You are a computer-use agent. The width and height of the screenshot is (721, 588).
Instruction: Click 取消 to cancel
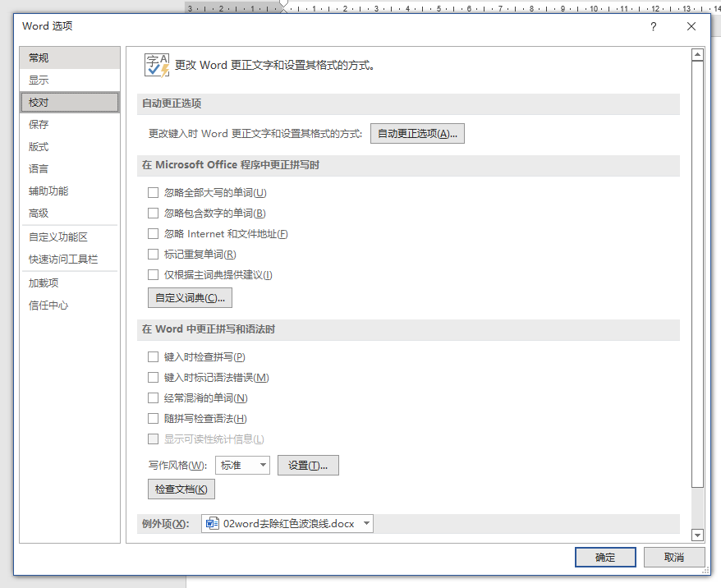tap(674, 557)
